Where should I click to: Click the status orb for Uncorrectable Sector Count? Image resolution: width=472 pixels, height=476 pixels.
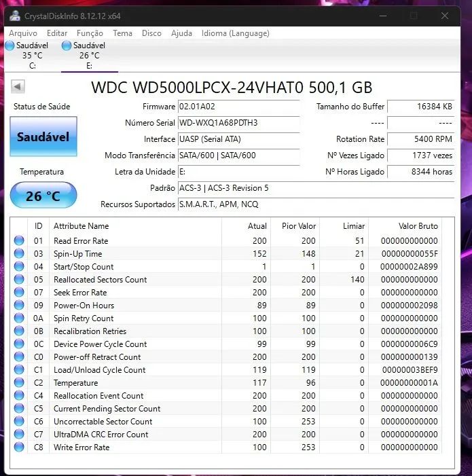point(19,421)
